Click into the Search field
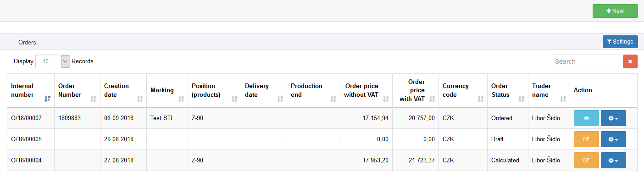644x172 pixels. pyautogui.click(x=588, y=61)
